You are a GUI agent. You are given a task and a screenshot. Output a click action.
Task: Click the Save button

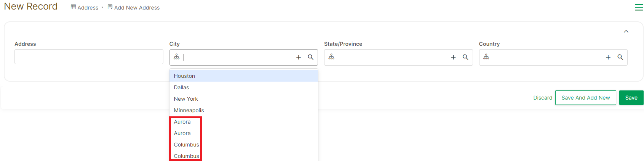pos(631,98)
